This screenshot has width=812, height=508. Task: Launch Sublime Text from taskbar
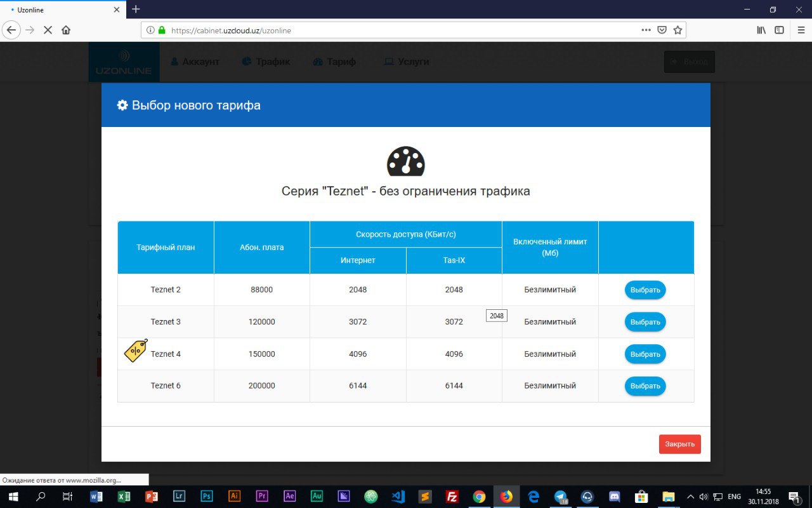pyautogui.click(x=425, y=497)
